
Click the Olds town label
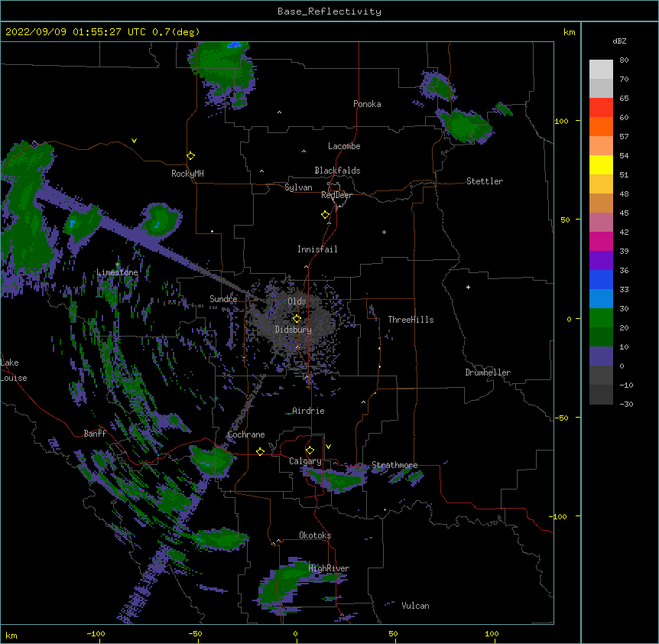tap(297, 301)
